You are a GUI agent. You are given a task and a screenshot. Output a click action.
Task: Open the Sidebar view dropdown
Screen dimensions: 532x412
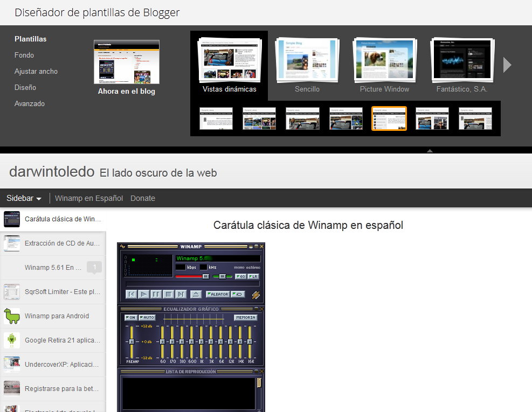click(24, 198)
